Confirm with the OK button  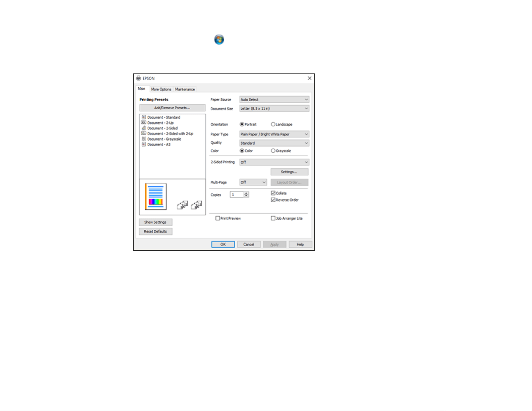point(223,244)
